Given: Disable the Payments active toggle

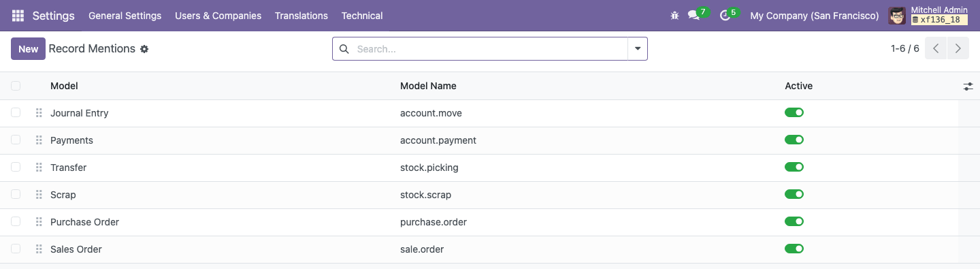Looking at the screenshot, I should tap(794, 140).
